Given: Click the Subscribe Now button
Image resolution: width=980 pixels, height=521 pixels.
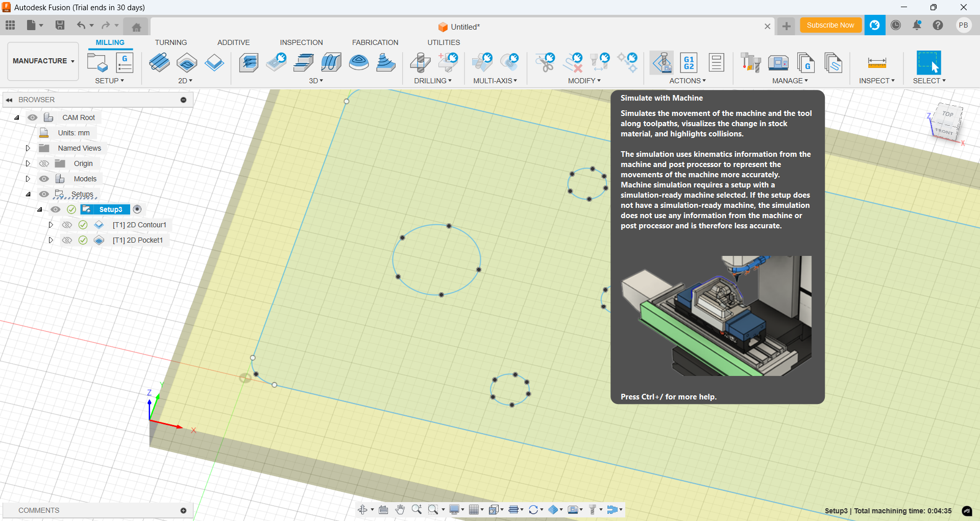Looking at the screenshot, I should coord(830,25).
